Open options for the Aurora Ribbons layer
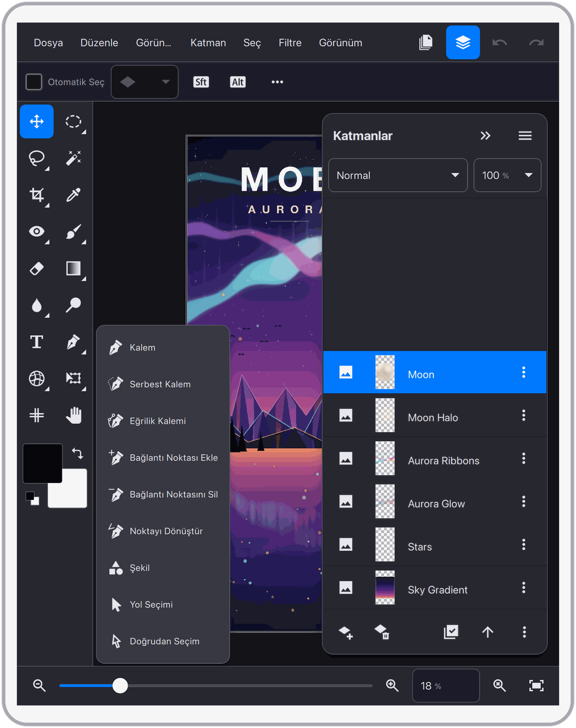576x728 pixels. point(524,459)
